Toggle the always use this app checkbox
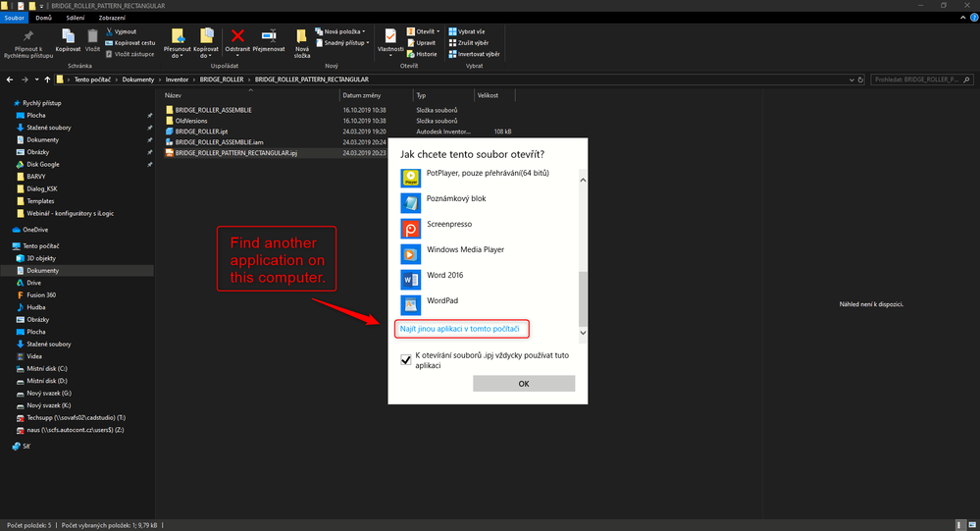The height and width of the screenshot is (531, 980). point(405,360)
